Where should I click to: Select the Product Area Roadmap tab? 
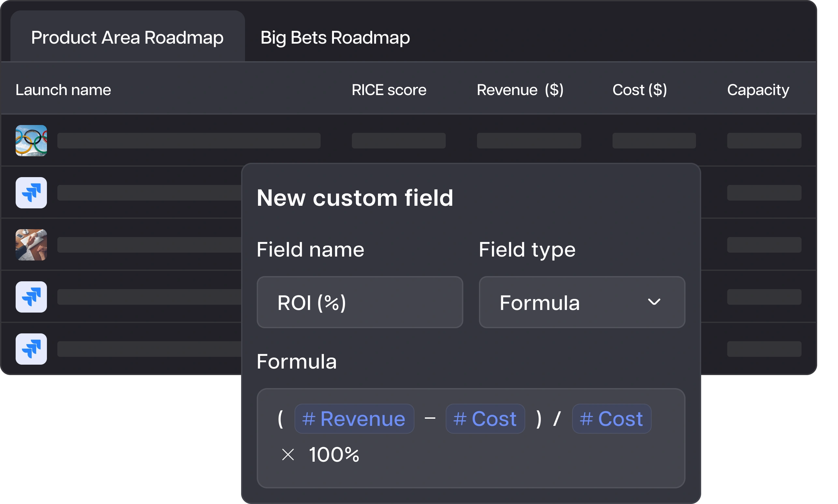[x=127, y=37]
